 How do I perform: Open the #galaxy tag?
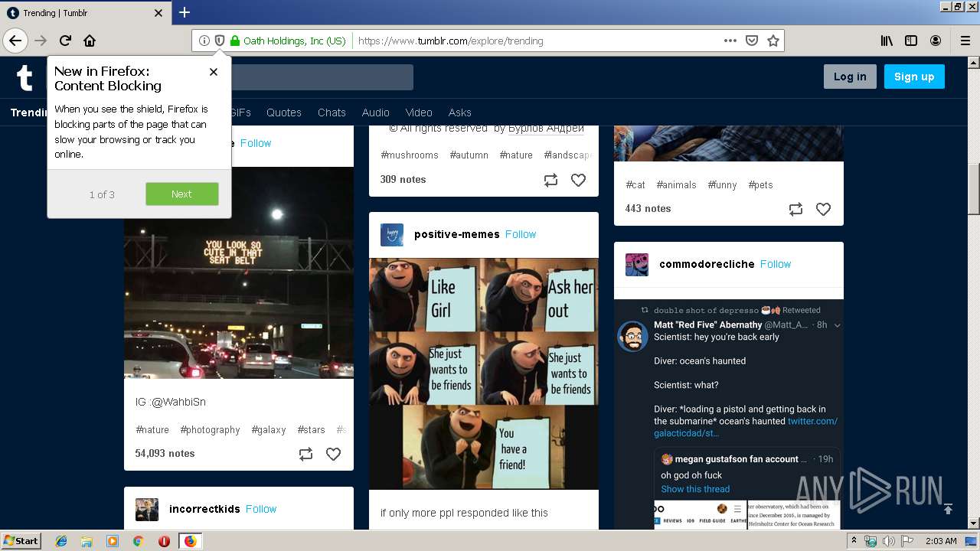269,429
